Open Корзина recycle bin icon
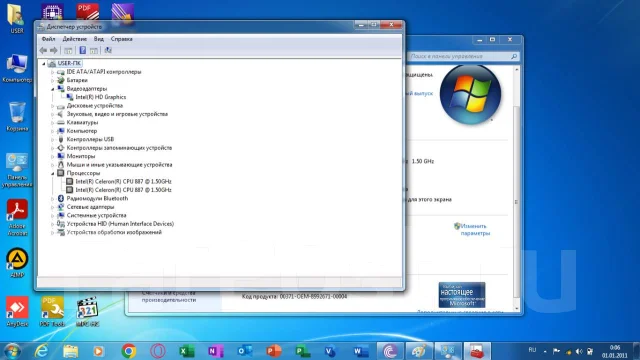 (x=17, y=117)
